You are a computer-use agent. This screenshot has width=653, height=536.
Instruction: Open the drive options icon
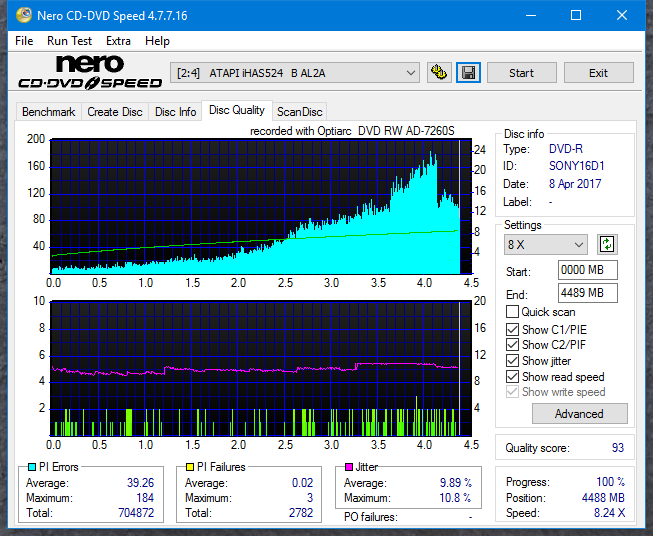coord(439,73)
